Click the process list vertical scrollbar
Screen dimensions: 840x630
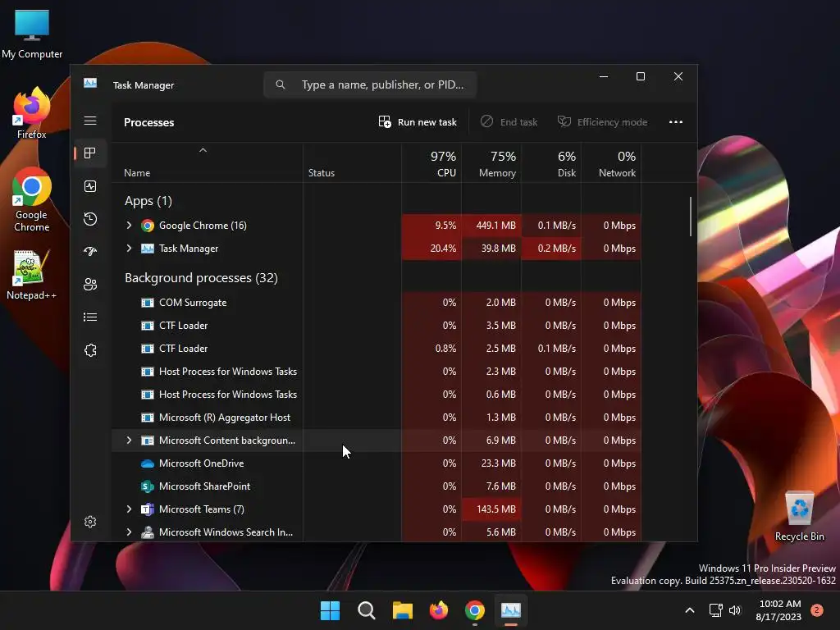coord(691,217)
